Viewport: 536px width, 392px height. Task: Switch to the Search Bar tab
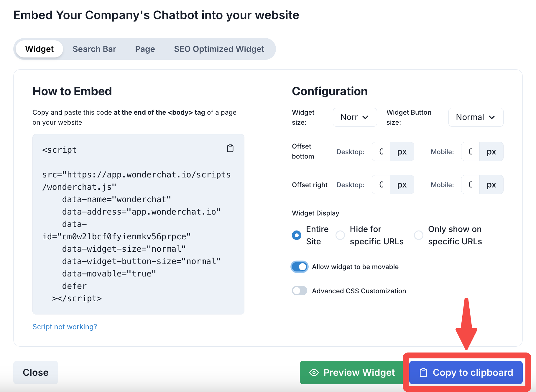94,49
